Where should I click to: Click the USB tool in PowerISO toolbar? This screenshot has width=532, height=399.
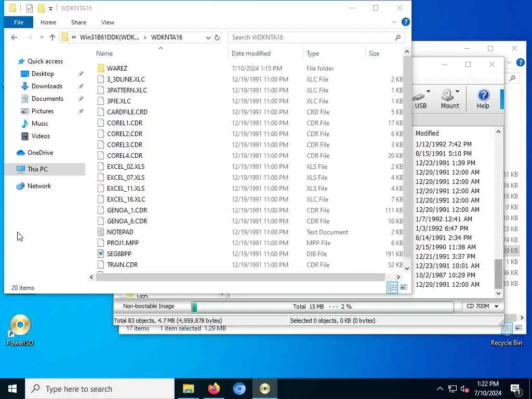[x=420, y=99]
